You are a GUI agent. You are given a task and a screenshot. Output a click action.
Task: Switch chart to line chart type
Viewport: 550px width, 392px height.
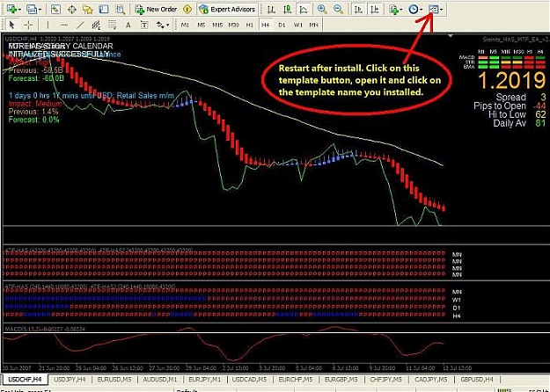[x=304, y=10]
